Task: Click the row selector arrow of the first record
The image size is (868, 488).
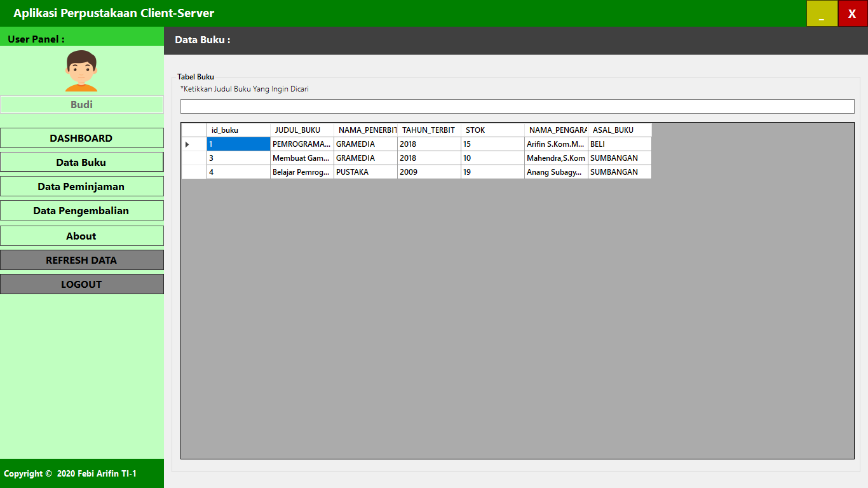Action: (186, 144)
